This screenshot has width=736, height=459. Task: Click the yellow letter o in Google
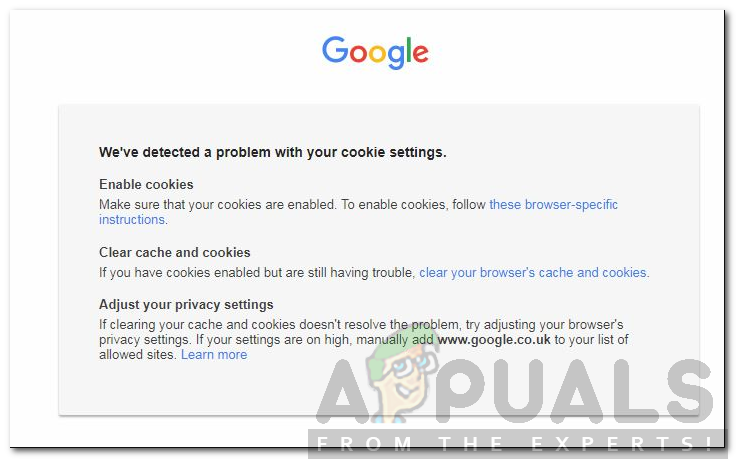point(378,53)
